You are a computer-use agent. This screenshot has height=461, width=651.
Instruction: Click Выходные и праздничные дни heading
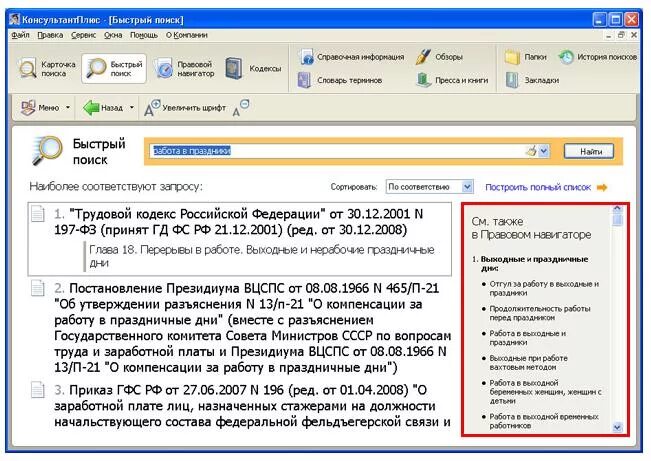(534, 263)
